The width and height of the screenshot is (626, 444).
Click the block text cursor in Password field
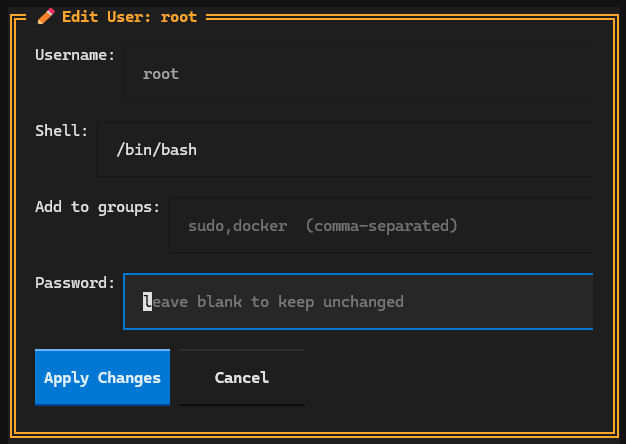[x=147, y=302]
